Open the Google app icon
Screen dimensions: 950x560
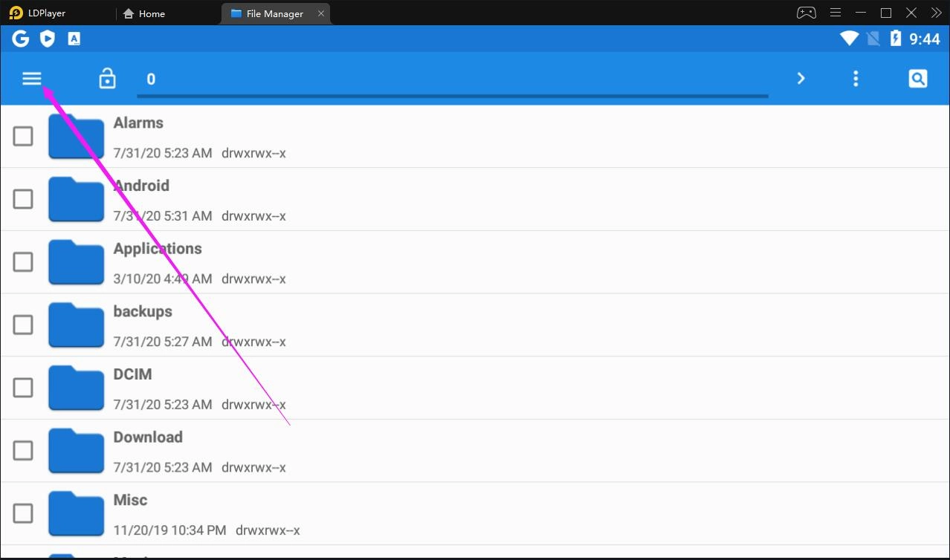pyautogui.click(x=20, y=38)
